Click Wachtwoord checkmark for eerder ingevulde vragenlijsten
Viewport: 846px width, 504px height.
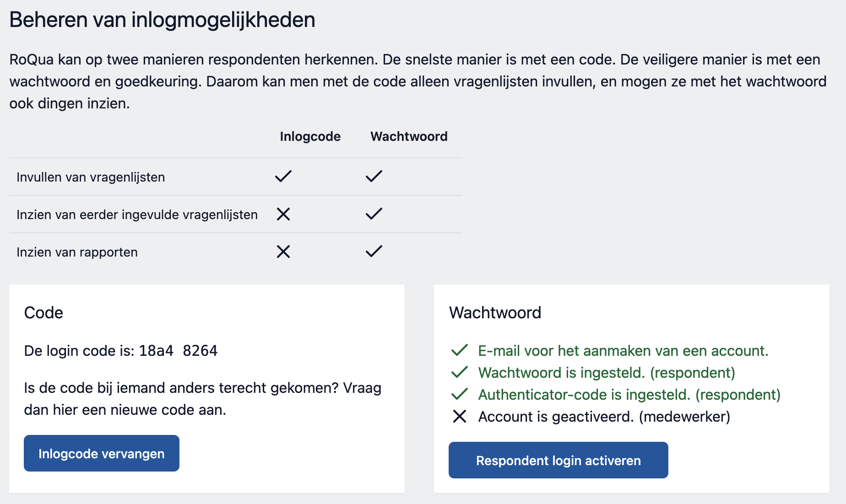(374, 214)
